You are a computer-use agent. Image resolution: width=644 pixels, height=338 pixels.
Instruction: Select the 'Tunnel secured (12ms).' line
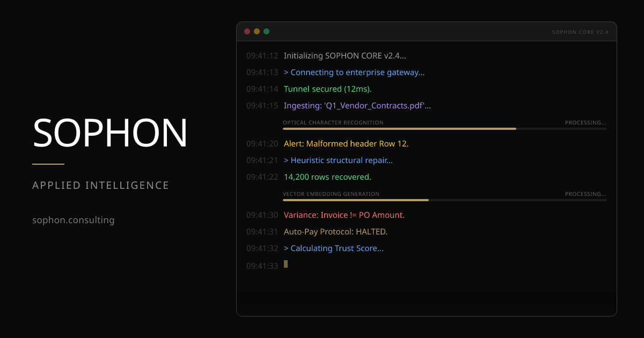point(328,89)
